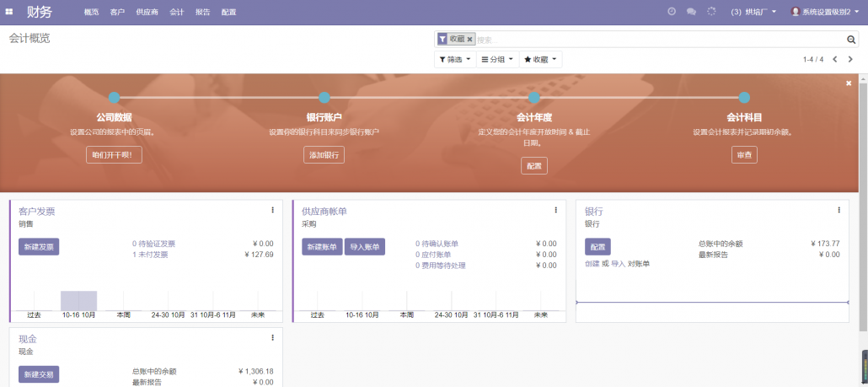The image size is (868, 387).
Task: Click the activities clock icon in navbar
Action: 672,12
